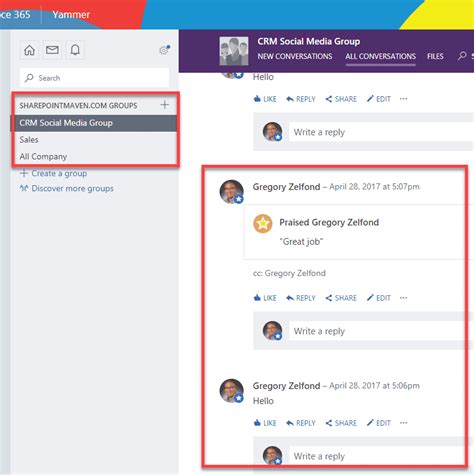Click the Create a group link

point(53,173)
